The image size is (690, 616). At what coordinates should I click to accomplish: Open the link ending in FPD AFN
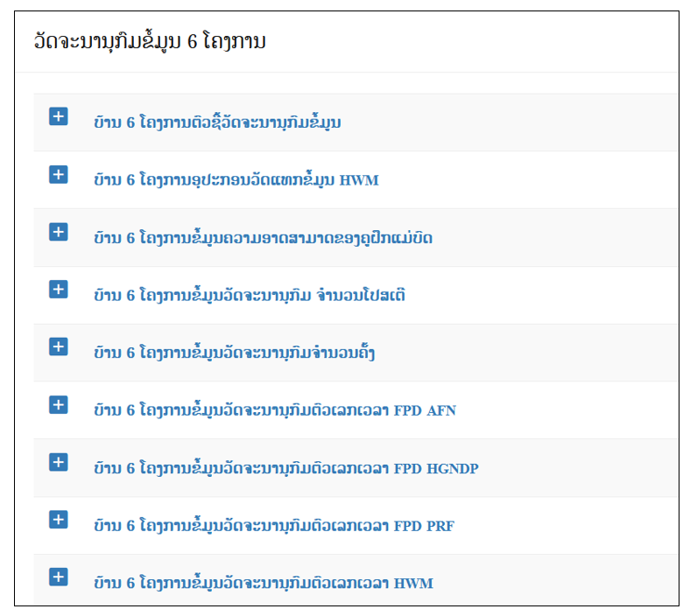[x=275, y=409]
